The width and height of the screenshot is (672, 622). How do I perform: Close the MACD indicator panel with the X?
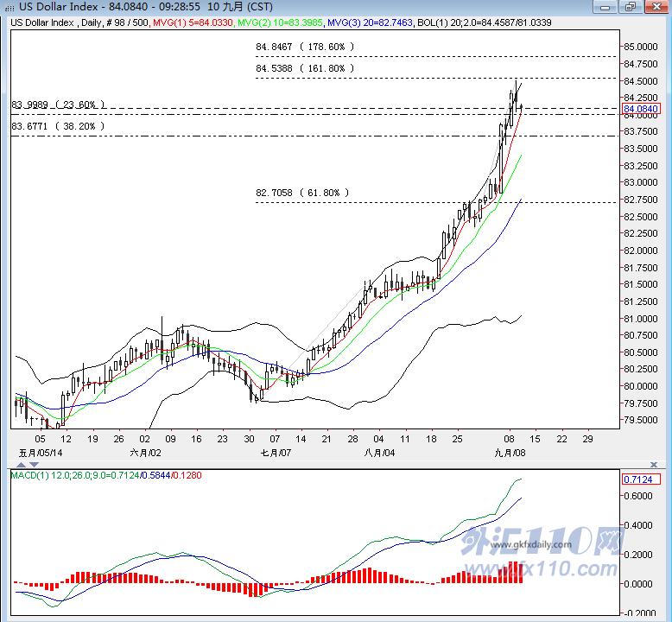coord(654,465)
